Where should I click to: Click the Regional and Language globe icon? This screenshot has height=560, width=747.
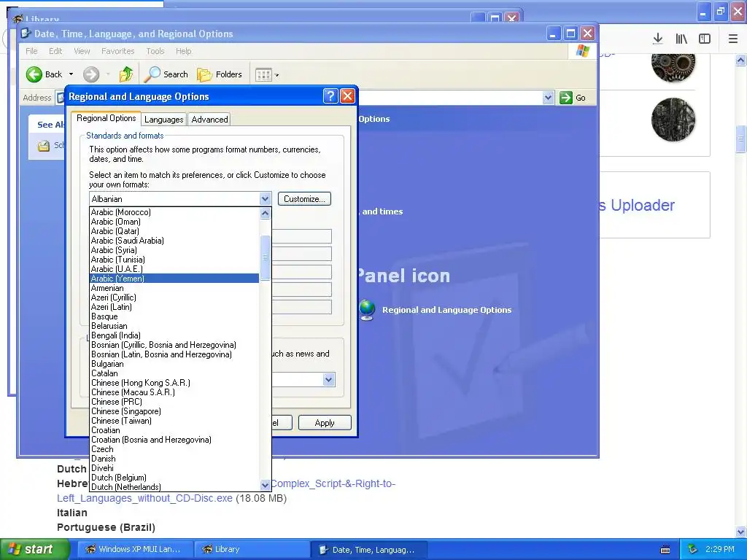point(367,310)
